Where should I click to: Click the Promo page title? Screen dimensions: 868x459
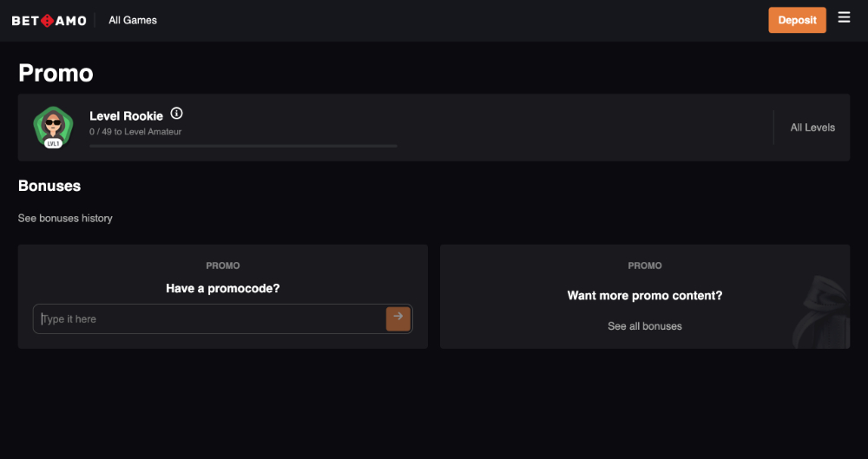pos(56,73)
